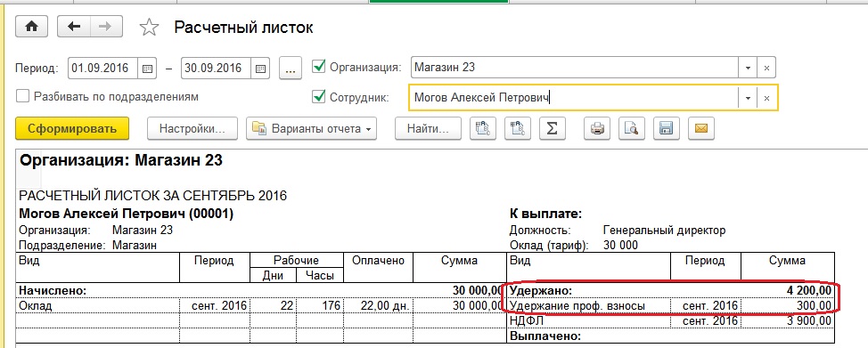Open the Настройки... button
This screenshot has width=868, height=348.
pyautogui.click(x=192, y=128)
